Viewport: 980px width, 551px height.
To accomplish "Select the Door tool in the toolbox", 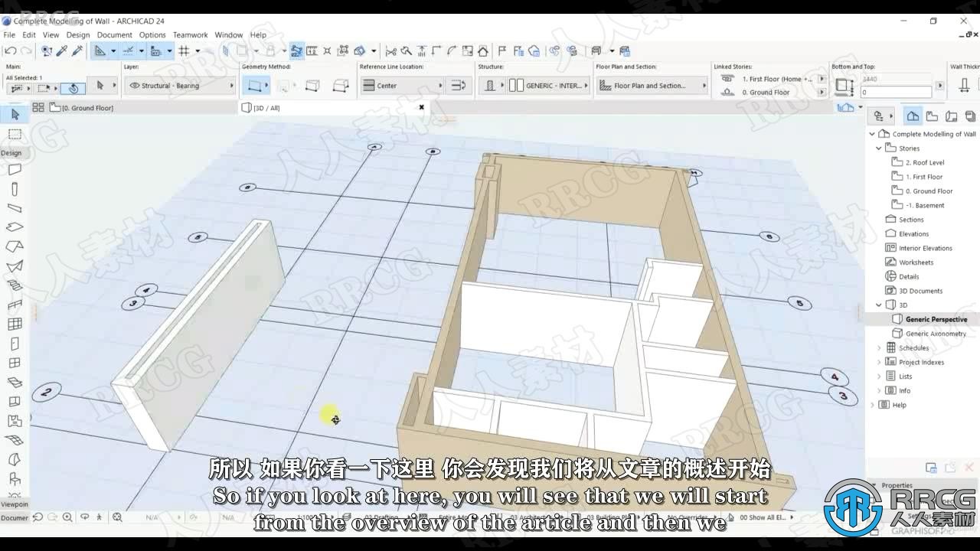I will click(x=15, y=344).
